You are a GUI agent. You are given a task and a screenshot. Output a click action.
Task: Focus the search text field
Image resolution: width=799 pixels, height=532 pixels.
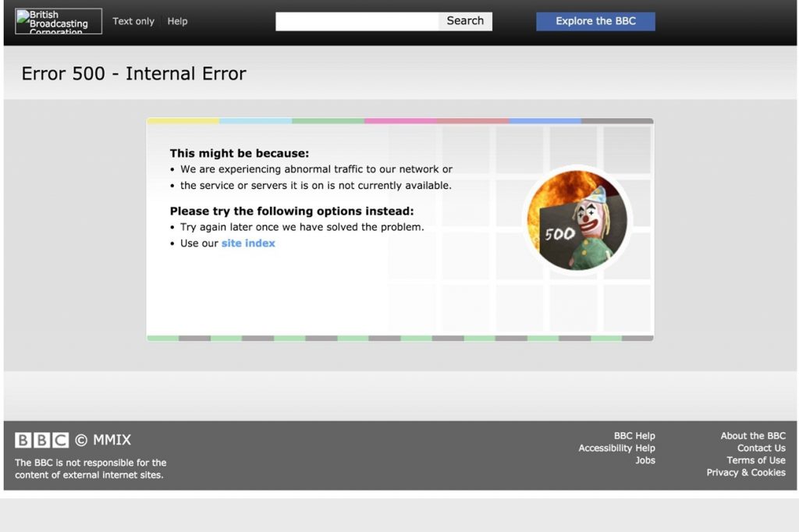[x=357, y=21]
